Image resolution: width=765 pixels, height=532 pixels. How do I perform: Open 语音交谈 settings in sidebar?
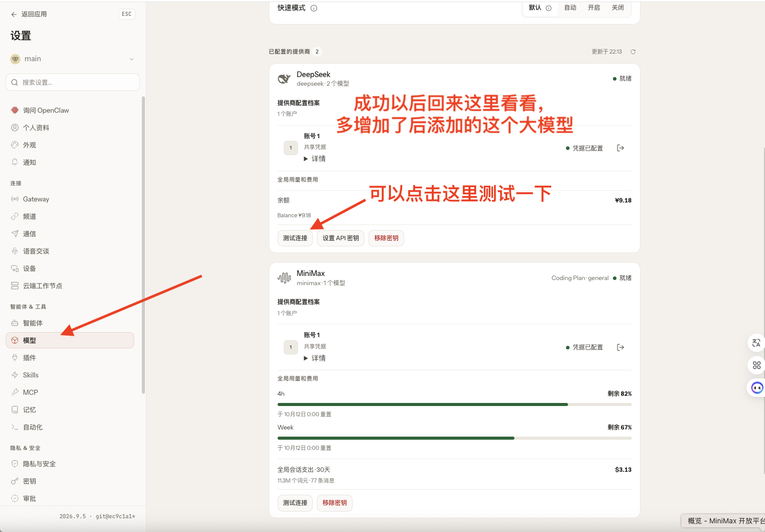pyautogui.click(x=70, y=251)
